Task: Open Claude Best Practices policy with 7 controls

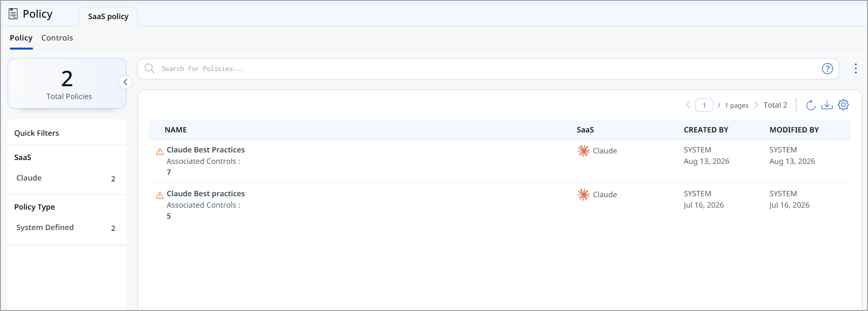Action: pos(206,150)
